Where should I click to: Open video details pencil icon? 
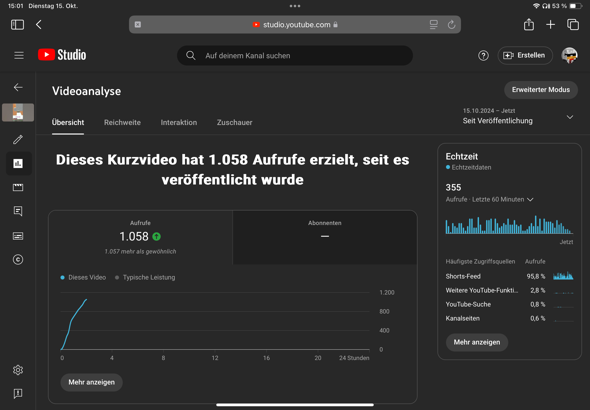coord(18,140)
